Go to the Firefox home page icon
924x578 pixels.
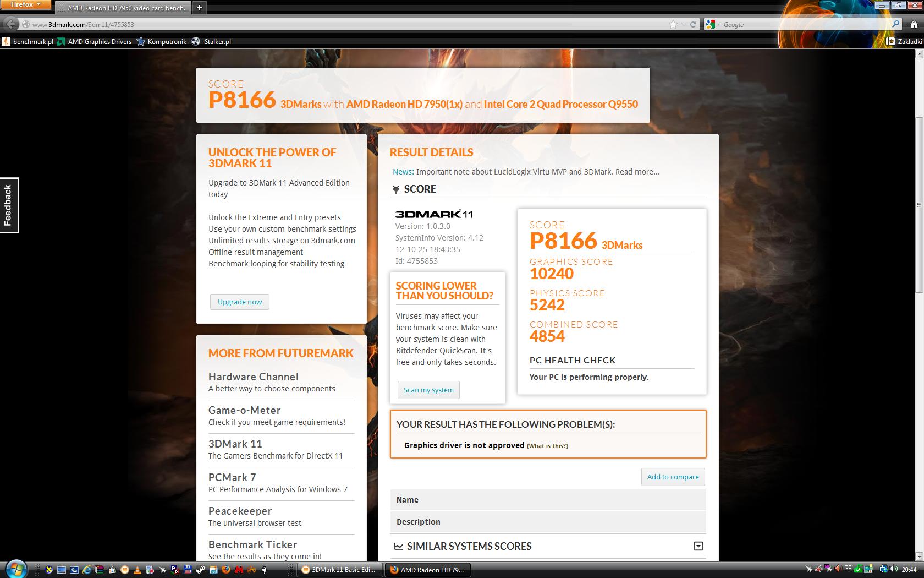(x=914, y=24)
